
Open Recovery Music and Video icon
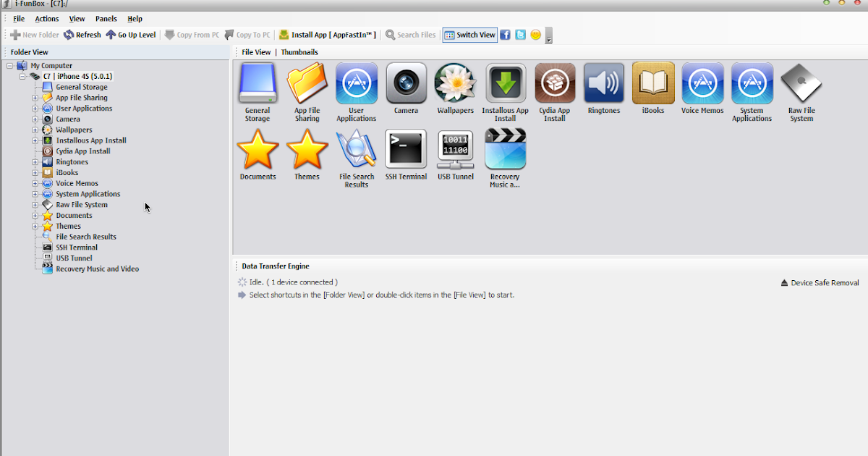point(505,149)
